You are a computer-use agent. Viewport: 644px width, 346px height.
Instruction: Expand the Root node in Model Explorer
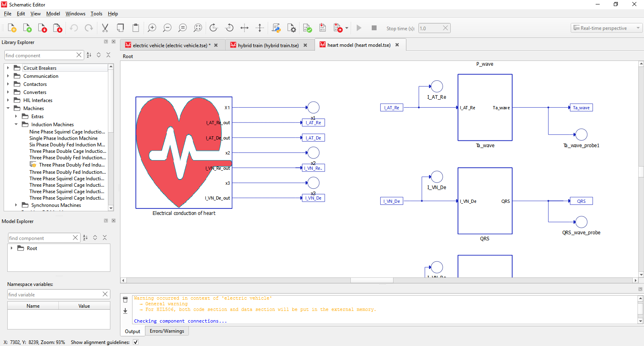[x=12, y=248]
